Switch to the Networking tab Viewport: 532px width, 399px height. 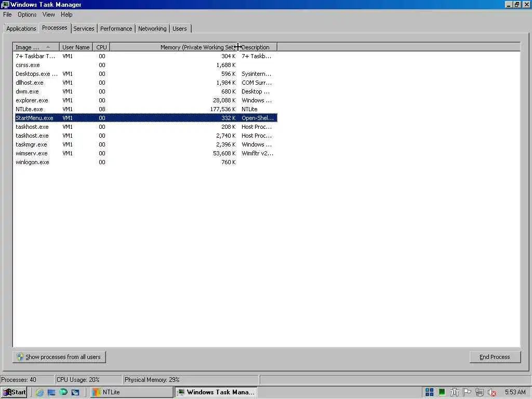coord(152,29)
